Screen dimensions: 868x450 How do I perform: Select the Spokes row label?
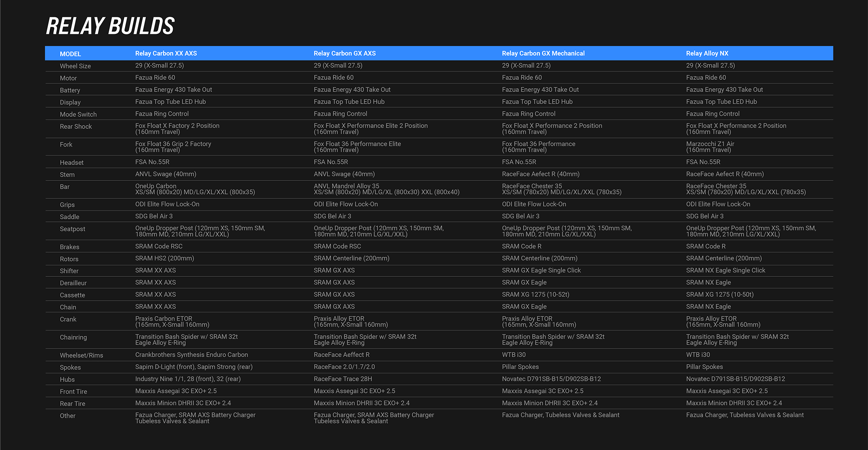[70, 368]
